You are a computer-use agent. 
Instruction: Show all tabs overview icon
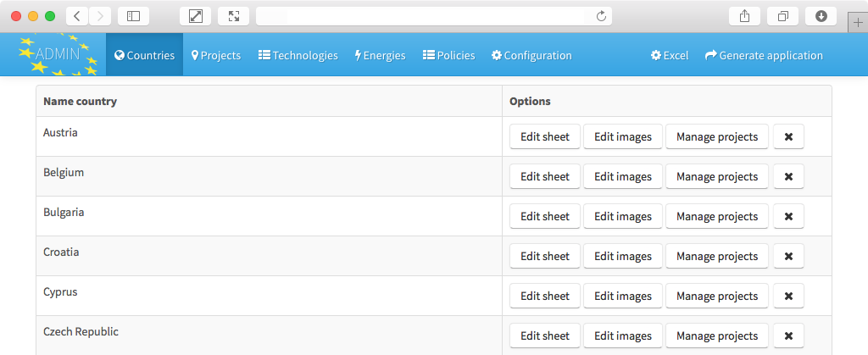[782, 16]
